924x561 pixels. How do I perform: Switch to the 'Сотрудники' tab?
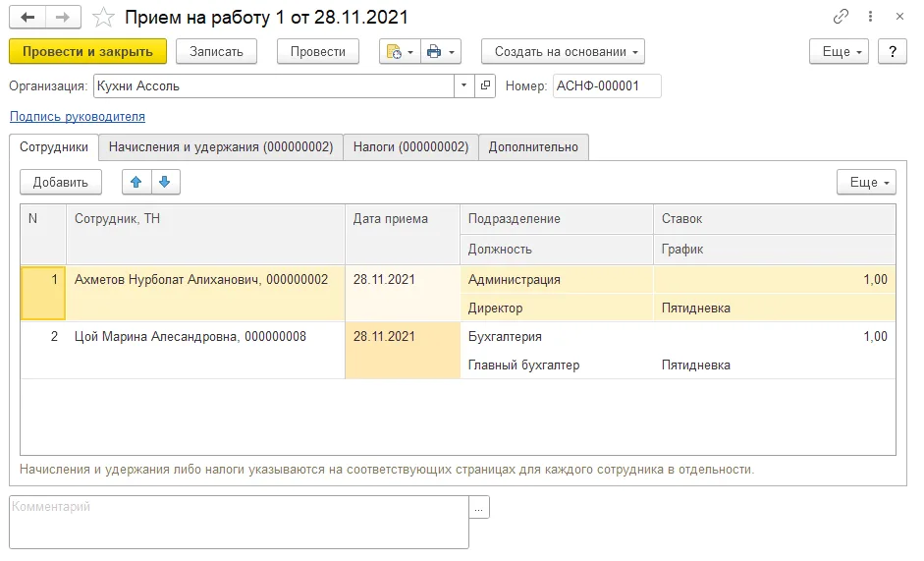54,147
